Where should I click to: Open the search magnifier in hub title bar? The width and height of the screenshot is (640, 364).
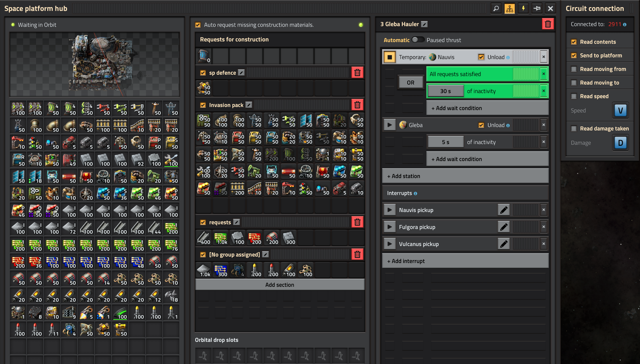(x=496, y=8)
